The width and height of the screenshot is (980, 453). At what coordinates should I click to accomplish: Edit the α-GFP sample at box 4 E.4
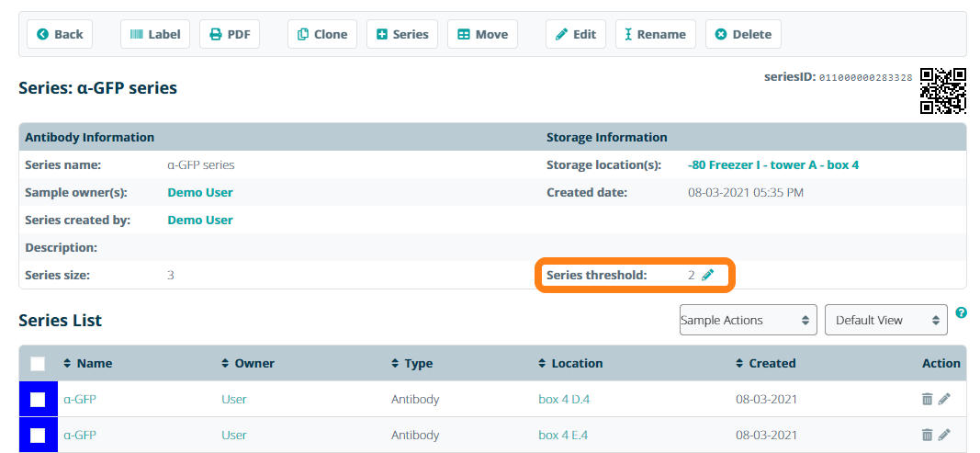click(x=944, y=435)
